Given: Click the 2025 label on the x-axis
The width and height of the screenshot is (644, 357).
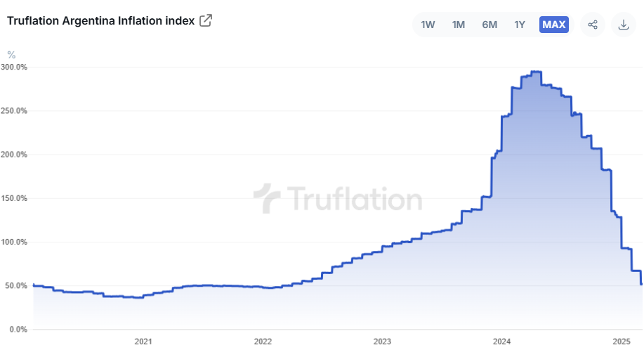Looking at the screenshot, I should coord(621,342).
